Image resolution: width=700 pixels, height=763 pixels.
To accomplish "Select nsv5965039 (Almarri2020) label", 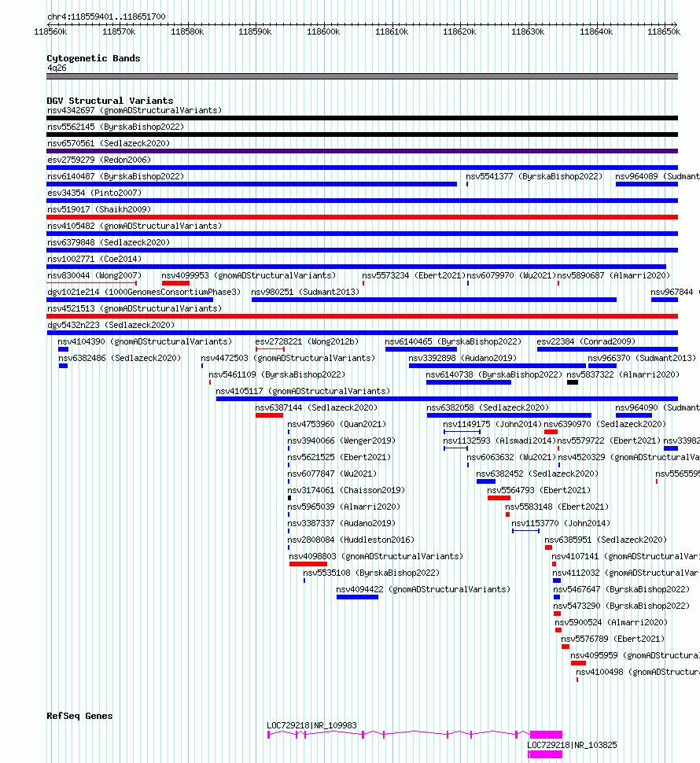I will pyautogui.click(x=344, y=507).
